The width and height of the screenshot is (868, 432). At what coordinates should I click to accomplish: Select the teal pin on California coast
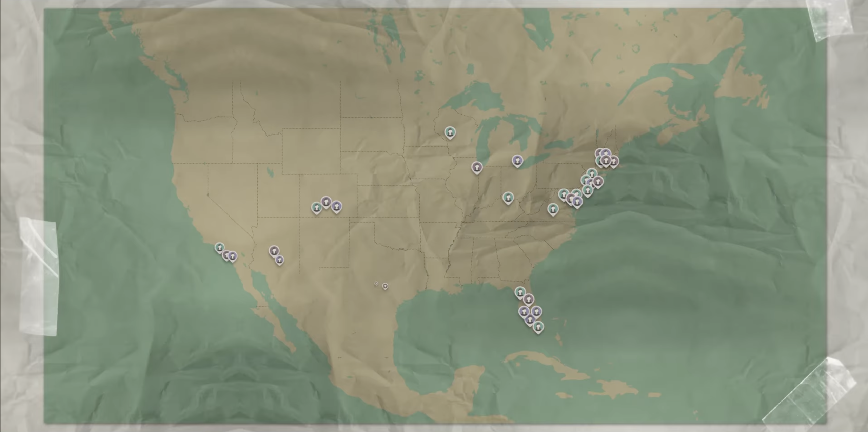click(220, 247)
